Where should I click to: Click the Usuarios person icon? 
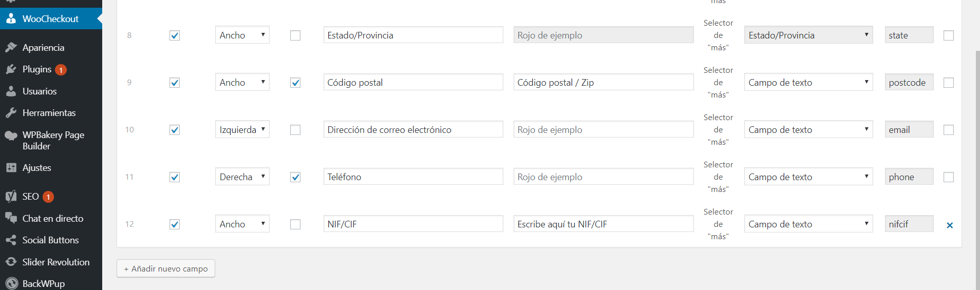[11, 91]
